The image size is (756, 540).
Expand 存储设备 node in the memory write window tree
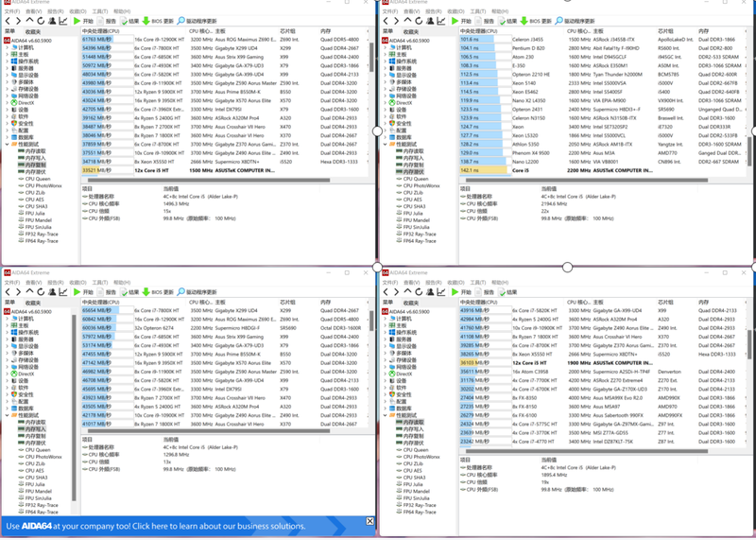tap(7, 360)
